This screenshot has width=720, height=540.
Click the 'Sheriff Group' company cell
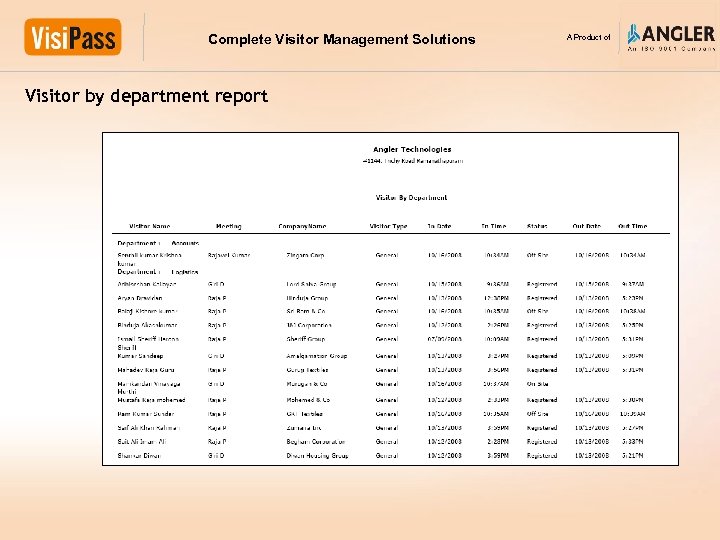(x=305, y=339)
